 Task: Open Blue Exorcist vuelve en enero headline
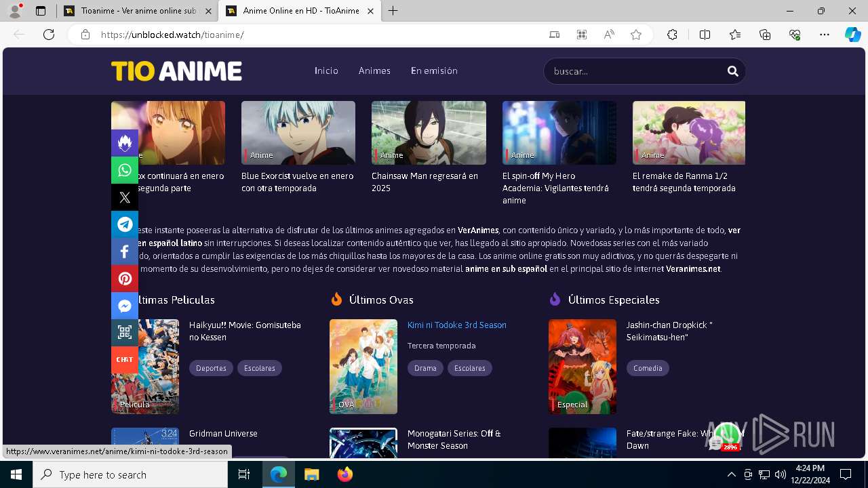pyautogui.click(x=297, y=182)
